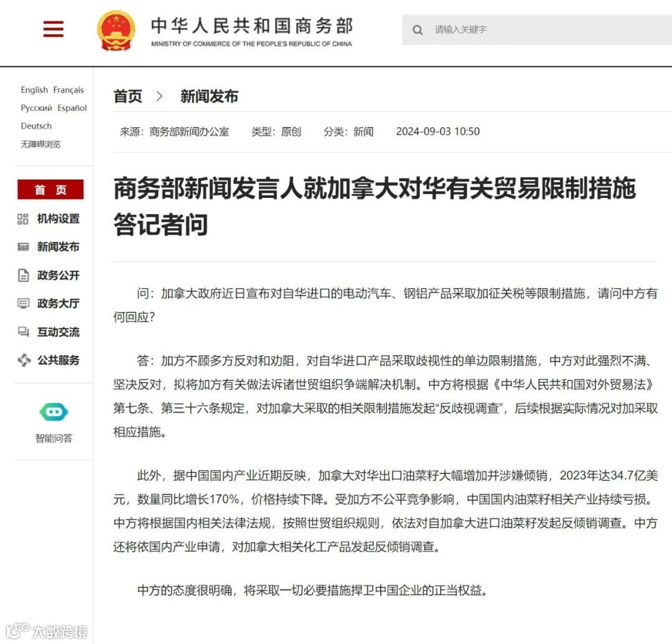Open the 新闻发布 sidebar menu item
The width and height of the screenshot is (672, 644).
(x=58, y=247)
